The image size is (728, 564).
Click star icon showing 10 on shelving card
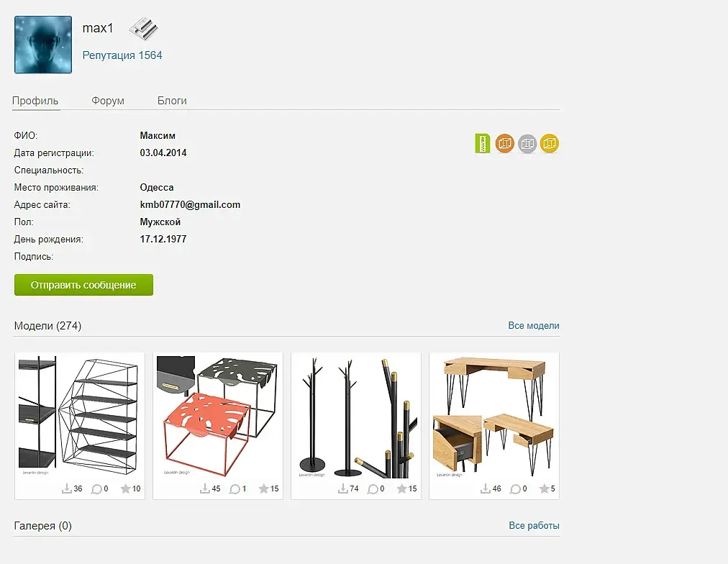(125, 488)
